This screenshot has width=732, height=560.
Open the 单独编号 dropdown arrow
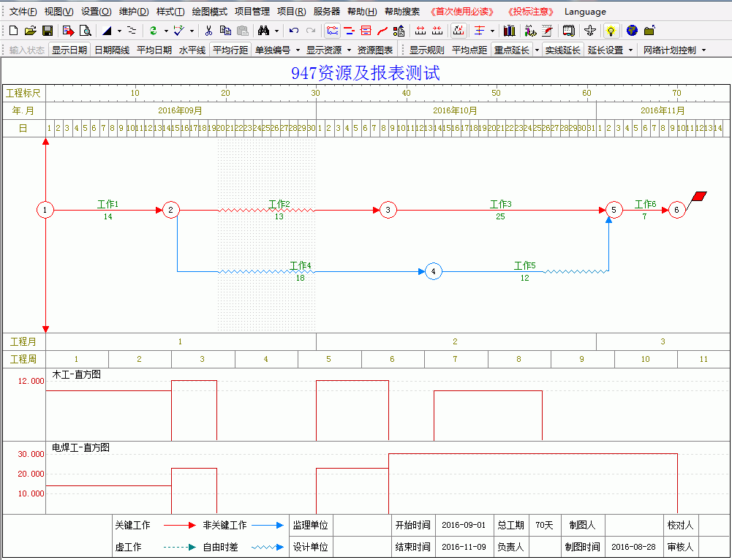pos(298,50)
